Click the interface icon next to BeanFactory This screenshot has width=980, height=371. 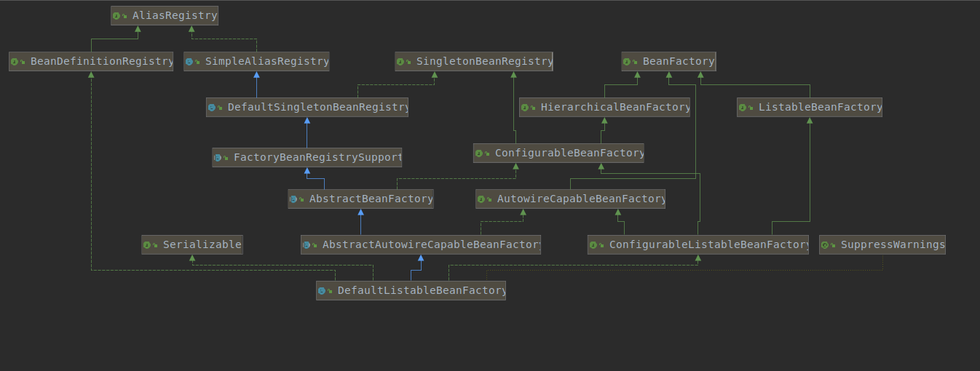pyautogui.click(x=628, y=62)
